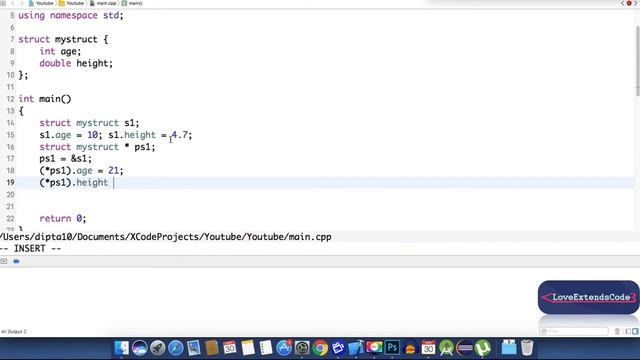
Task: Open the yellow Notes icon in dock
Action: point(248,348)
